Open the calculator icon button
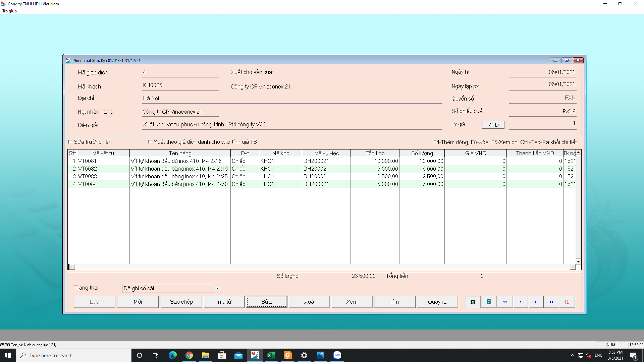This screenshot has width=644, height=362. pos(489,302)
